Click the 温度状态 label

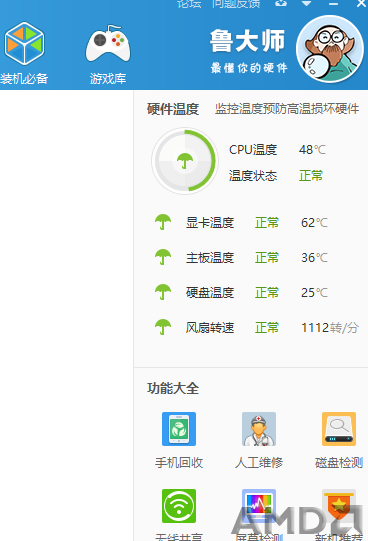[x=253, y=176]
